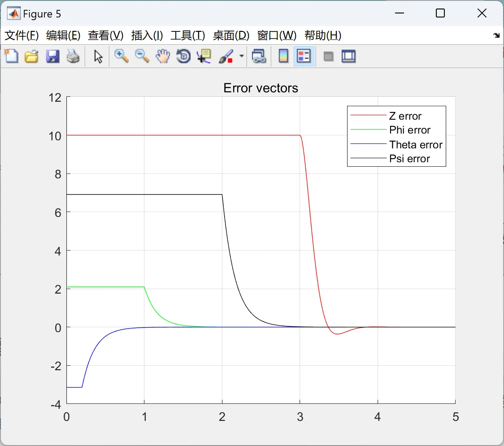Click the blue Theta error line sample in legend
This screenshot has width=504, height=446.
pyautogui.click(x=368, y=143)
